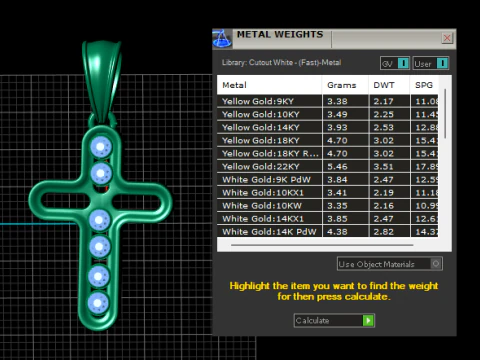Close the Metal Weights panel

tap(447, 38)
